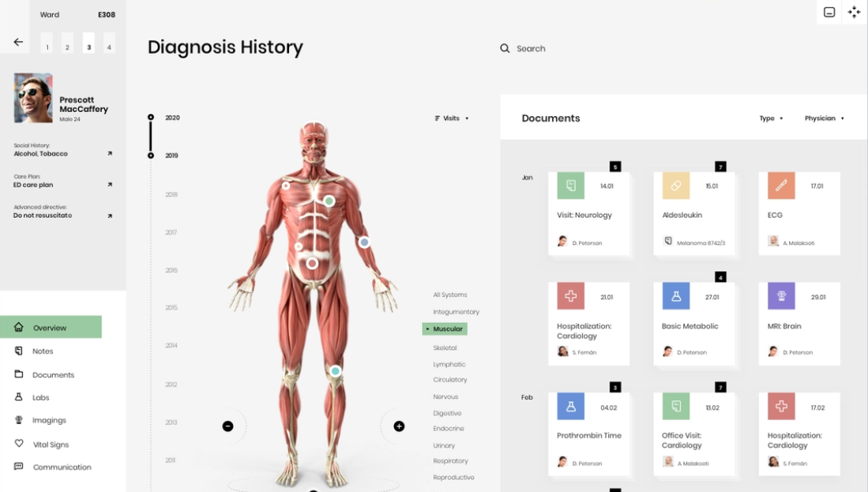This screenshot has height=492, width=868.
Task: Open the Physician filter dropdown
Action: tap(824, 118)
